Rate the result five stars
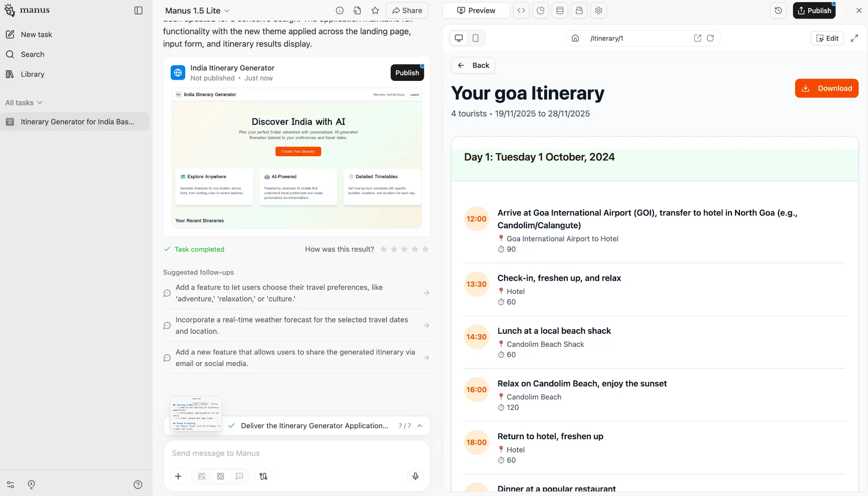The image size is (868, 496). tap(425, 249)
